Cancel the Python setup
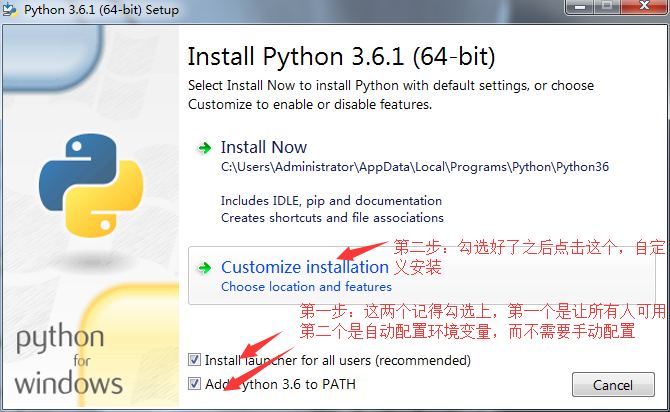This screenshot has height=412, width=670. [x=613, y=385]
